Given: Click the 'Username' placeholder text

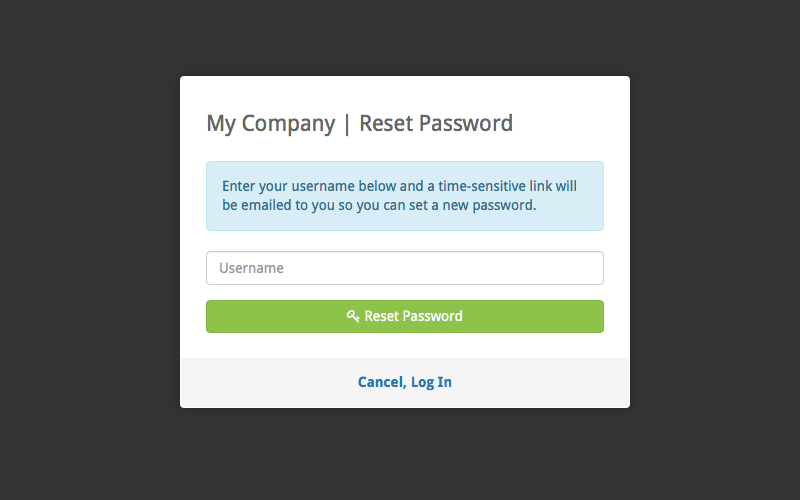Looking at the screenshot, I should click(x=251, y=268).
